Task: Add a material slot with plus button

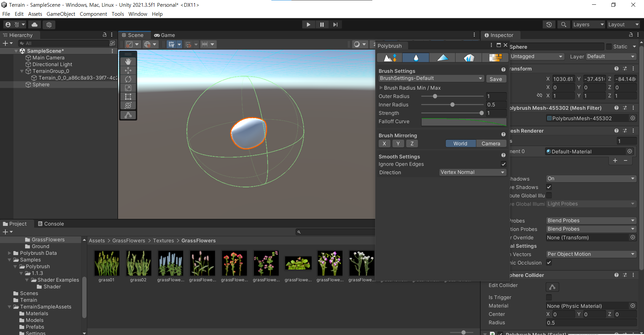Action: [x=615, y=160]
